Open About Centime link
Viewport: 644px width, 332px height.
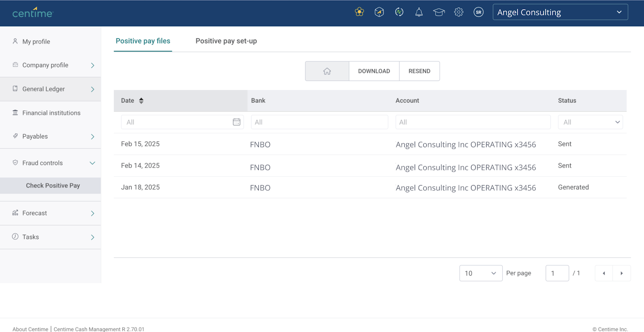pyautogui.click(x=30, y=329)
